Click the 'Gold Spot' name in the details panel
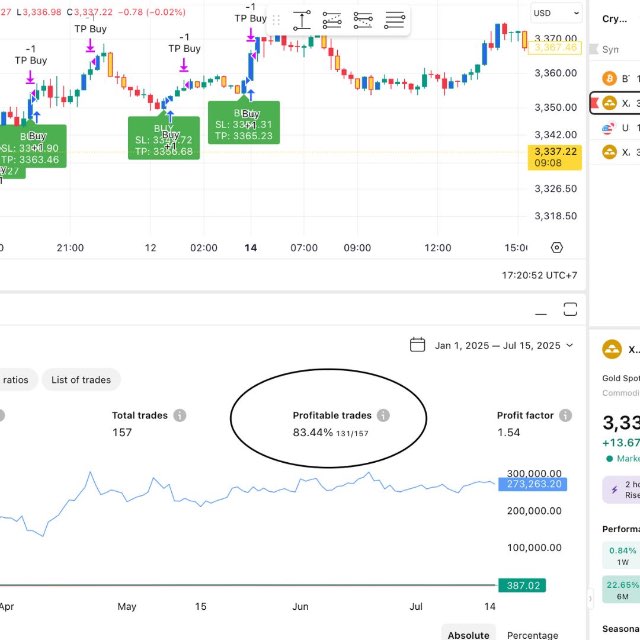 [x=621, y=378]
